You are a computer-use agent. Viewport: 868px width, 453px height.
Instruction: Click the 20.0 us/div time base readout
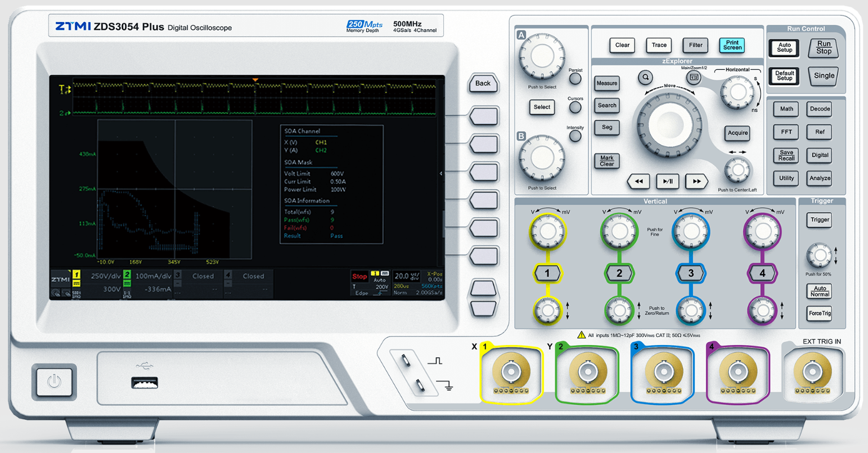coord(406,276)
